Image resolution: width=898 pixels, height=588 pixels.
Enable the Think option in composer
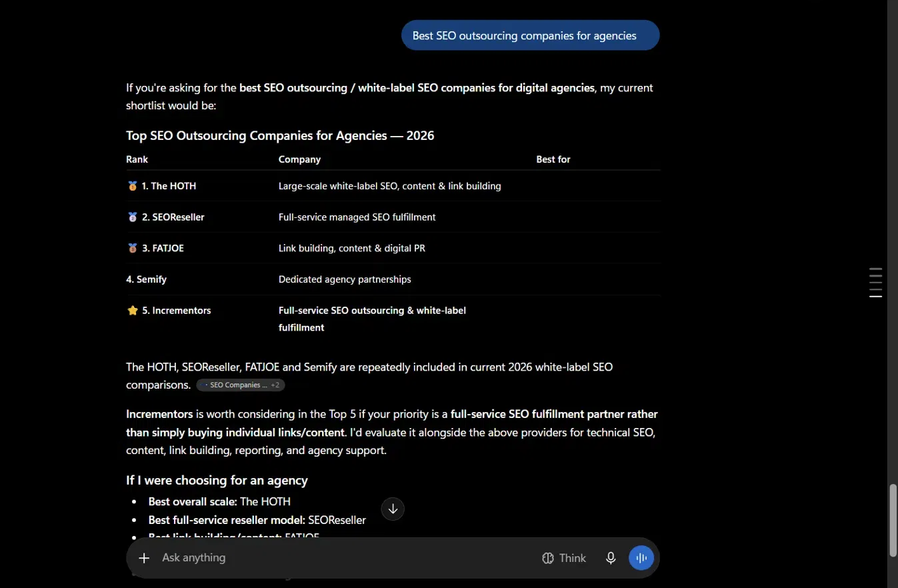(x=564, y=558)
